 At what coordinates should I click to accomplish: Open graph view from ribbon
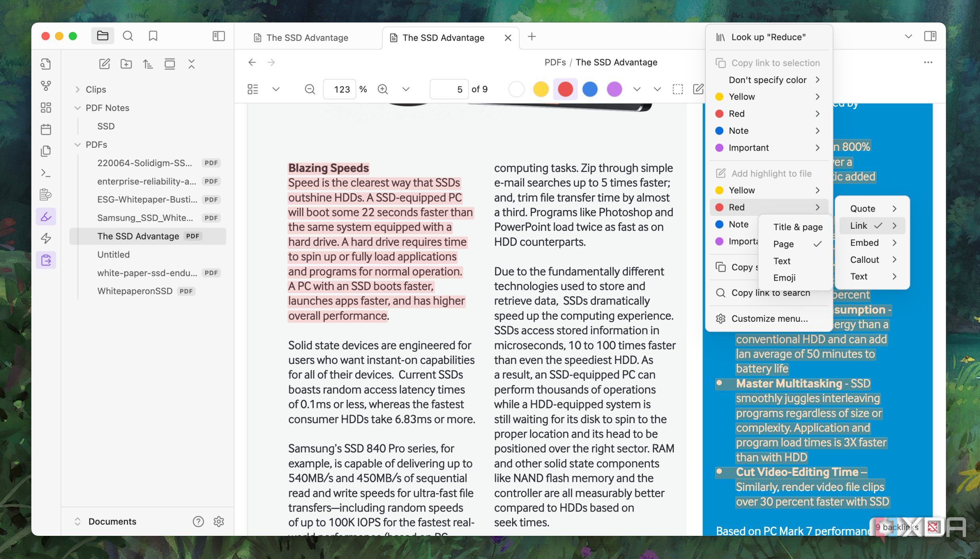tap(46, 85)
